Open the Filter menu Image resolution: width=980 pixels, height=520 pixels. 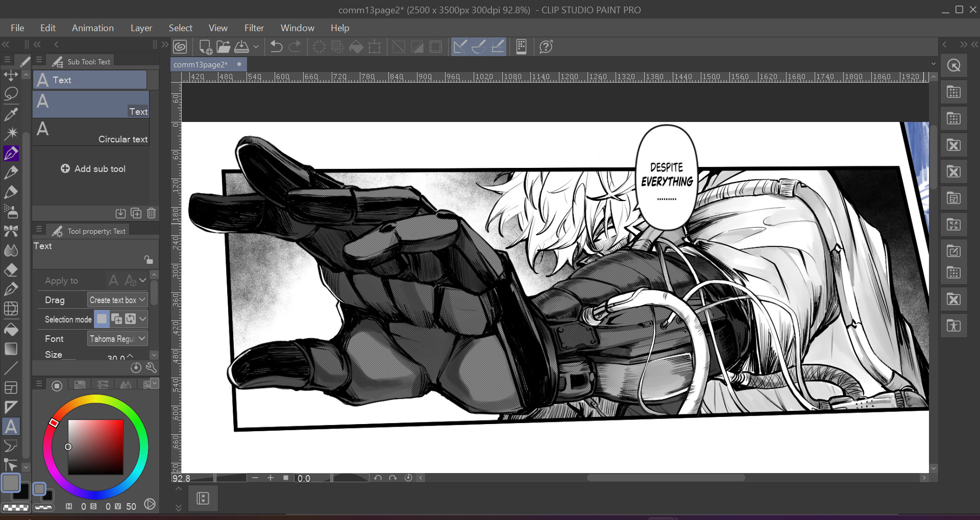254,28
